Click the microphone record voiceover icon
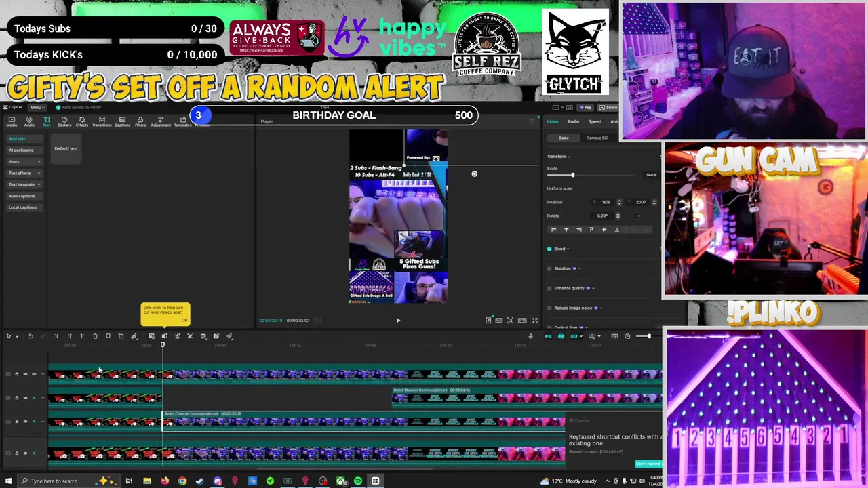 click(530, 336)
